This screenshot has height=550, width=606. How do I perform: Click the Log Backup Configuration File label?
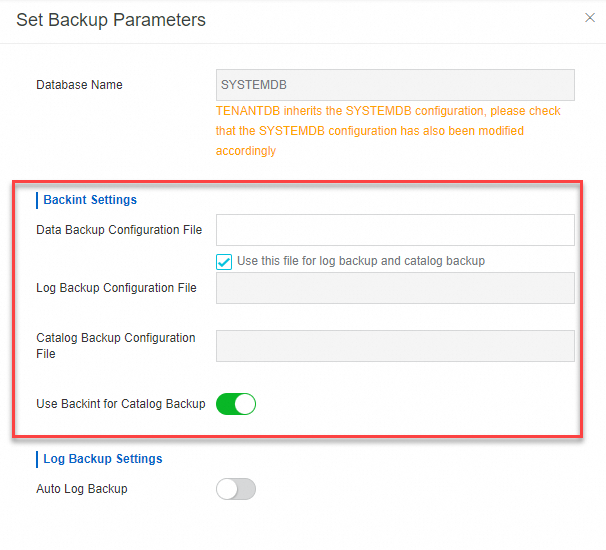point(116,288)
